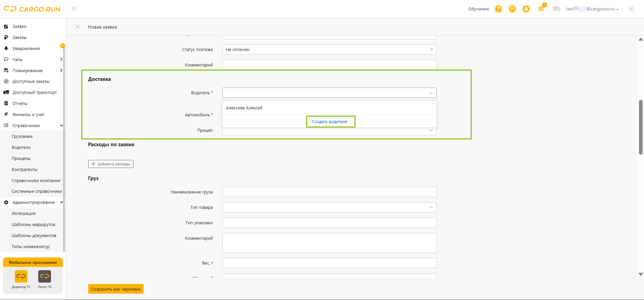Click the orange flame icon in header
The height and width of the screenshot is (300, 644).
point(526,9)
